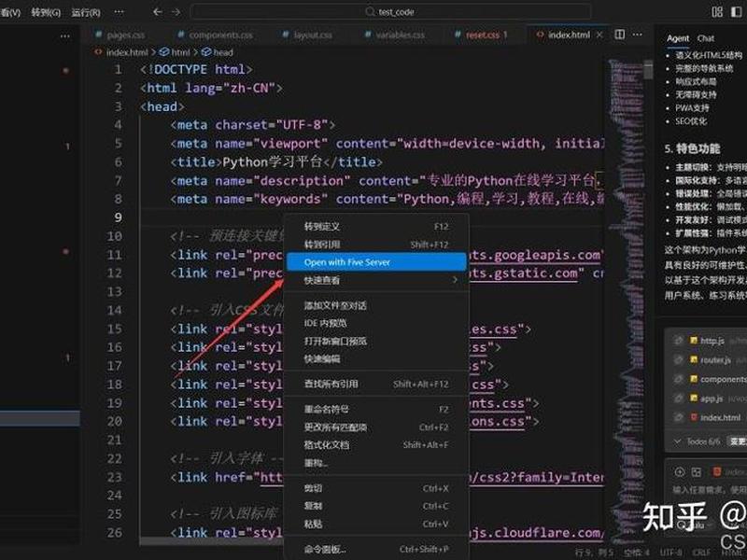747x560 pixels.
Task: Choose 添加文件至对话
Action: (376, 305)
